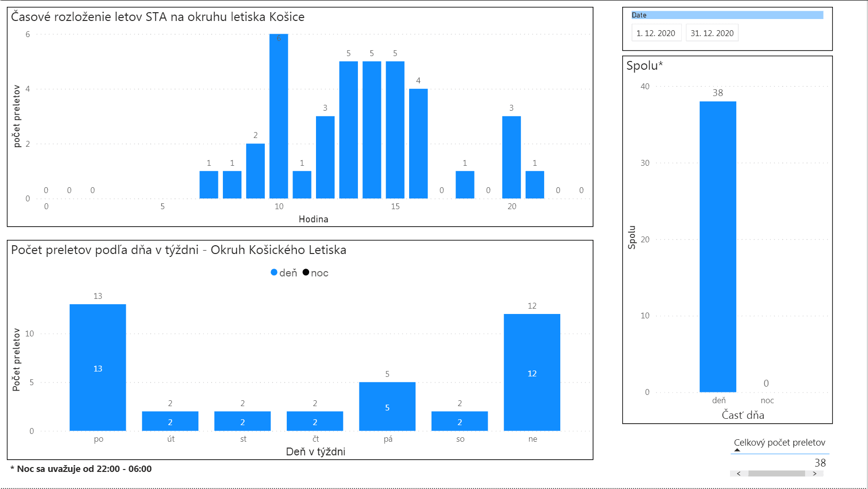Image resolution: width=868 pixels, height=489 pixels.
Task: Select the hour 20 bar showing 3
Action: click(512, 157)
